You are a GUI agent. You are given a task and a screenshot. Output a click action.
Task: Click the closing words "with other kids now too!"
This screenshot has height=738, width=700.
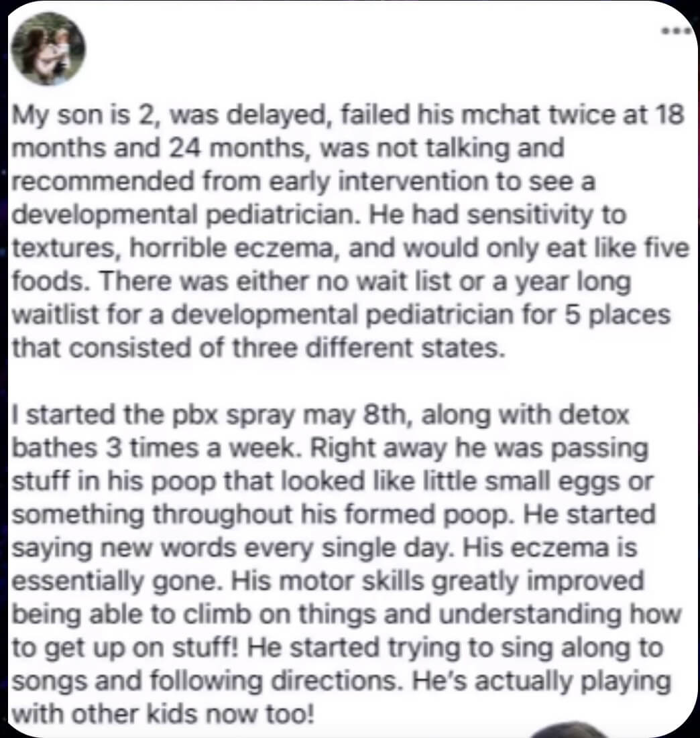(162, 715)
